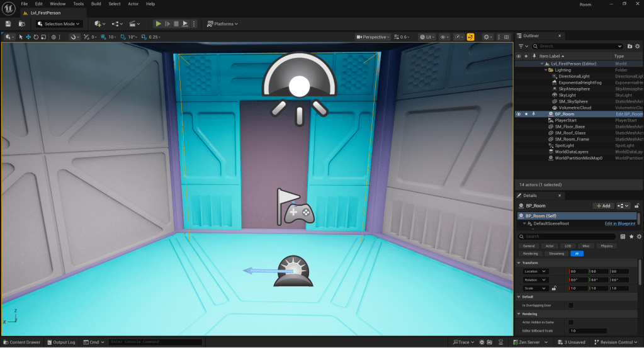Enable the Actor Hidden In Game checkbox
This screenshot has height=348, width=644.
570,322
